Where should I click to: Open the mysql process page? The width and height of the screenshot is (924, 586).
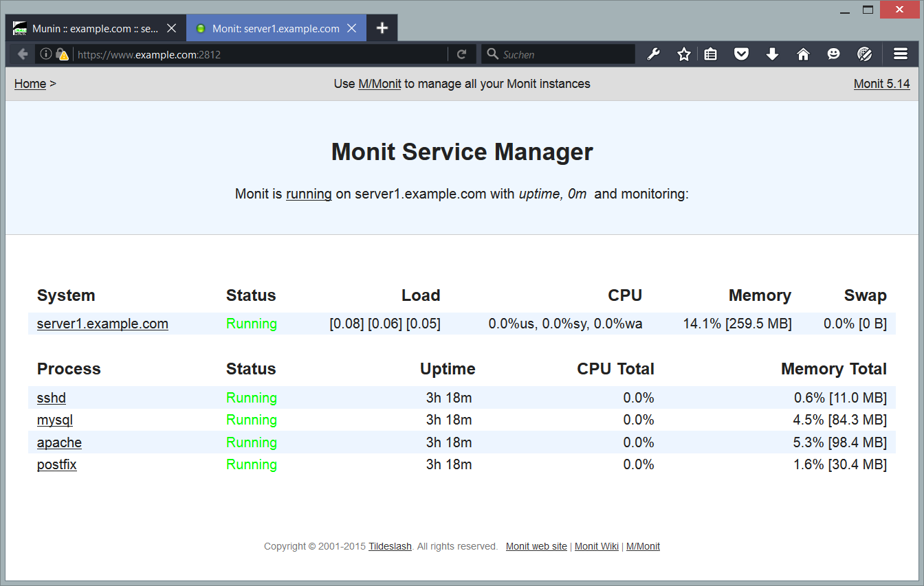55,420
